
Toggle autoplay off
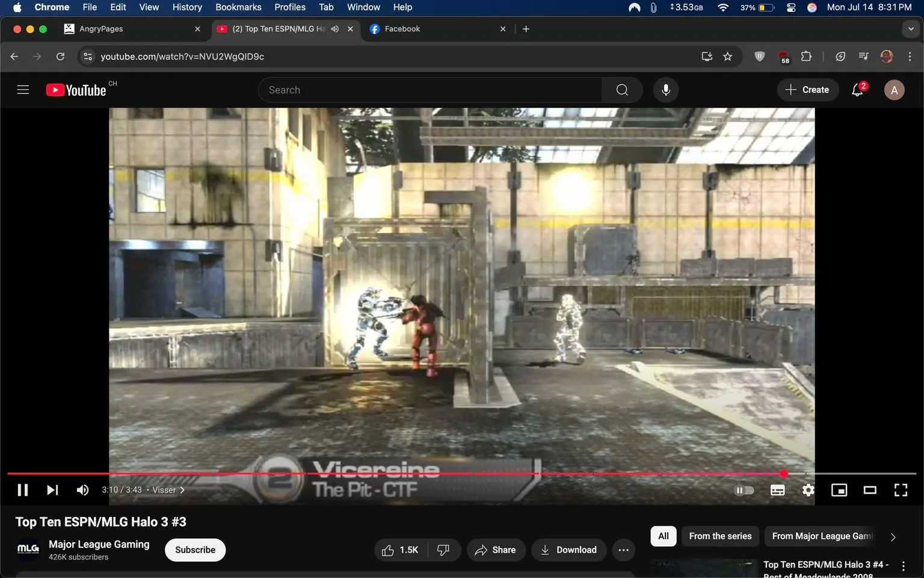pos(744,490)
